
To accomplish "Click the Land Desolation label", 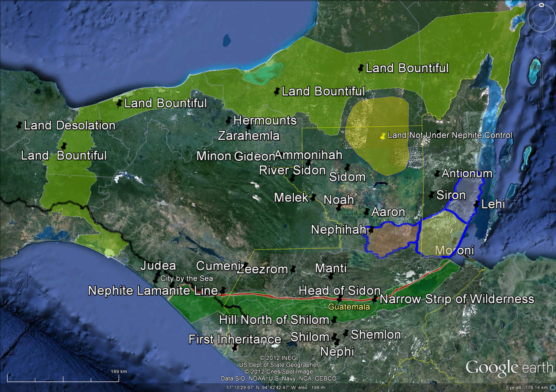I will [70, 126].
